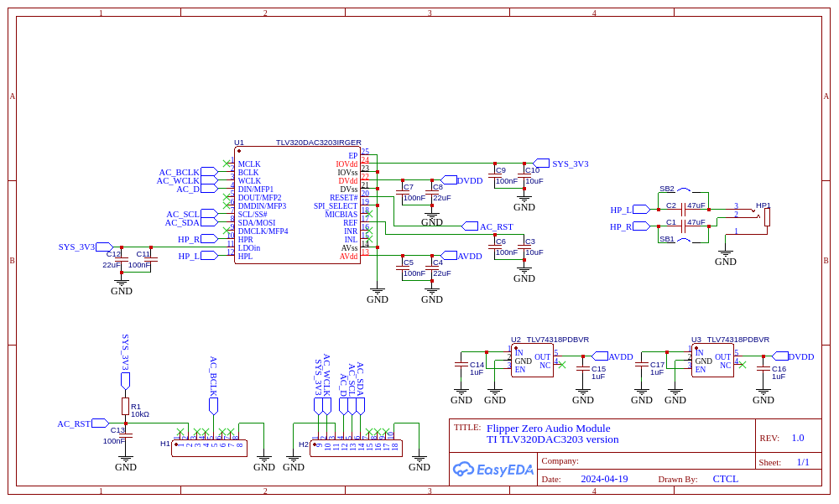Select the U1 TLV320DAC3203IRGER chip body
Viewport: 839px width, 504px height.
298,205
